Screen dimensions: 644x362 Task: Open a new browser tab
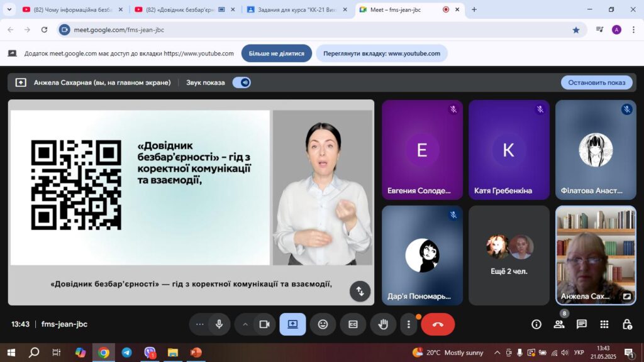(x=474, y=9)
